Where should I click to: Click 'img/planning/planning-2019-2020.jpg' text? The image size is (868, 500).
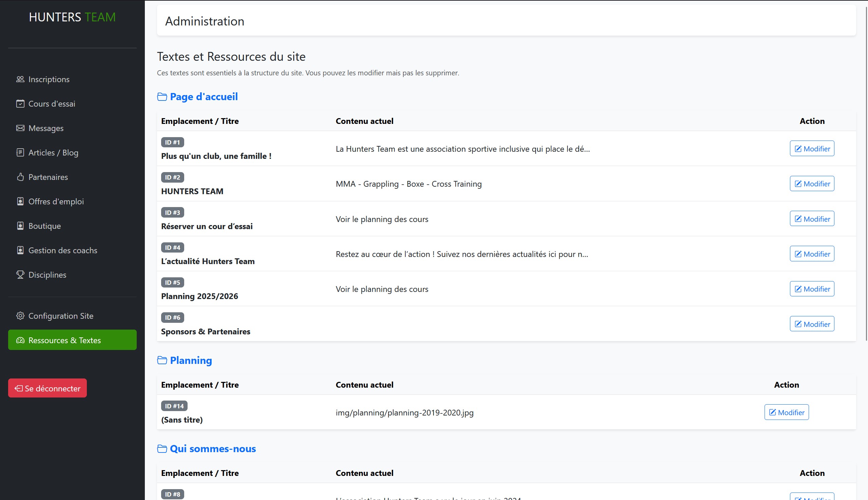[x=405, y=413]
